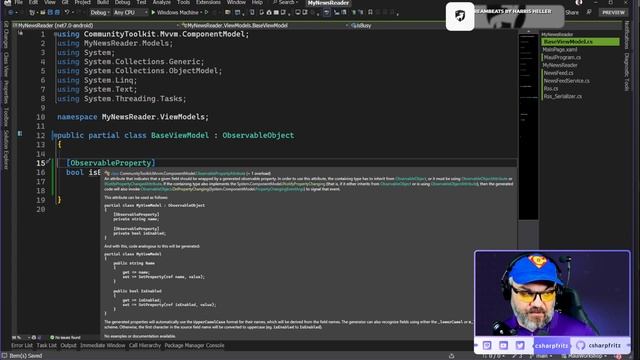Open the Window menu
Viewport: 640px width, 360px height.
(236, 2)
